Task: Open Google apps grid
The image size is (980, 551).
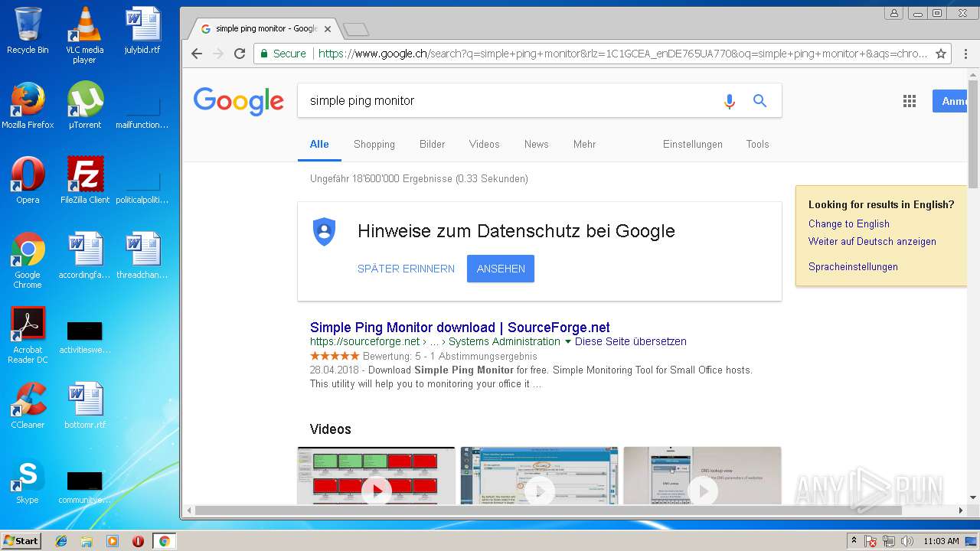Action: point(910,101)
